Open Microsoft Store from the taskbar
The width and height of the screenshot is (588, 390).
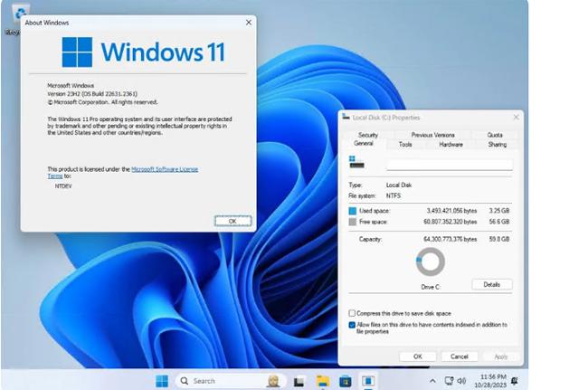[344, 381]
